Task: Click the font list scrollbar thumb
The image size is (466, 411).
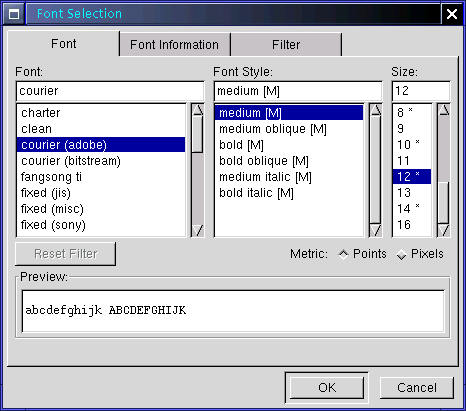Action: point(198,134)
